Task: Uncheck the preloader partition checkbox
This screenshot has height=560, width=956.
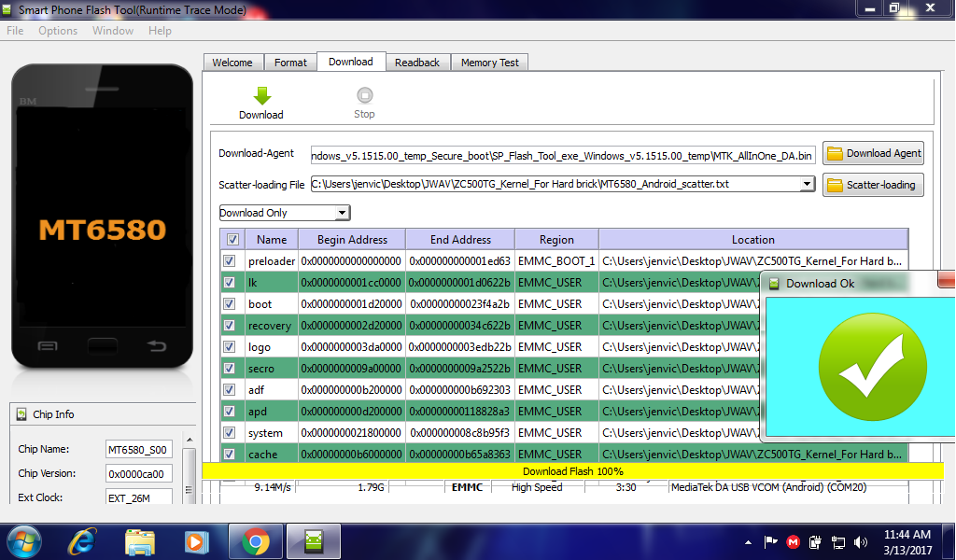Action: [230, 261]
